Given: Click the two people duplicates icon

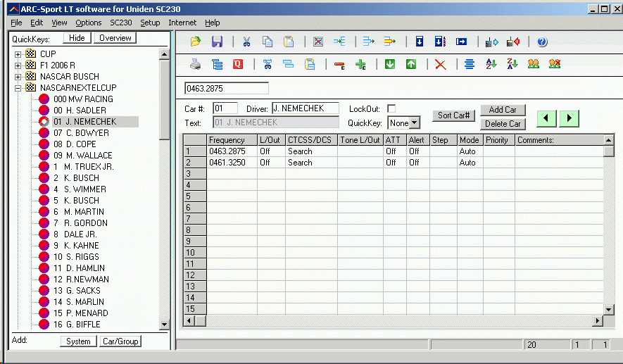Looking at the screenshot, I should (x=533, y=63).
